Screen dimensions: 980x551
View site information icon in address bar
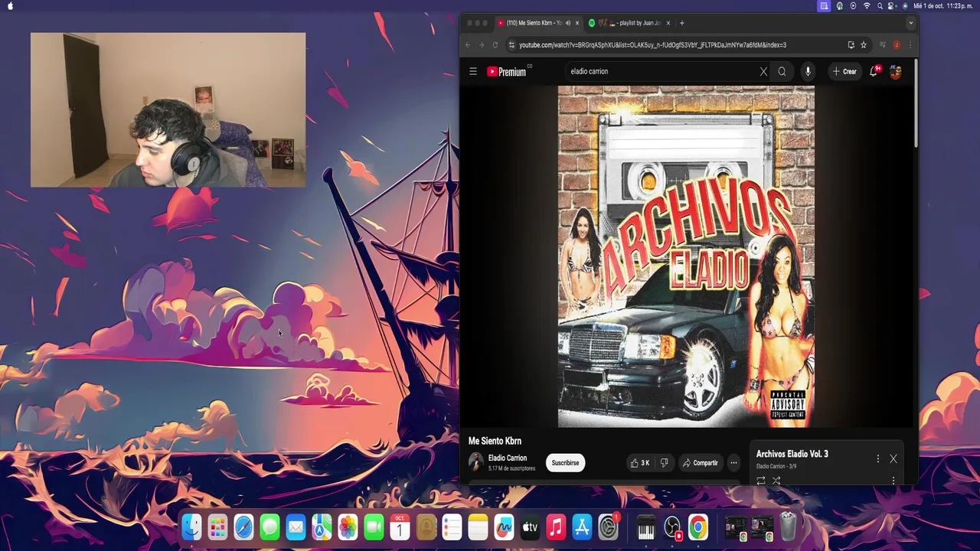click(511, 45)
